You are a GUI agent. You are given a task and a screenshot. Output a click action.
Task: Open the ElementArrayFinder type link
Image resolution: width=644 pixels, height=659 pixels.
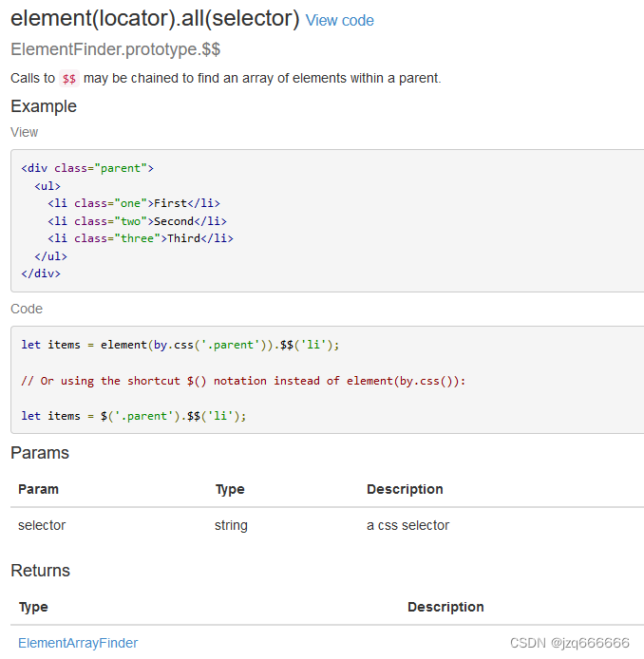78,643
